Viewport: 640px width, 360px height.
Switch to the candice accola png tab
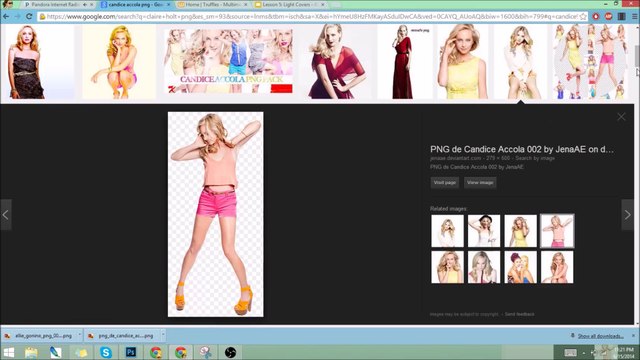click(x=135, y=4)
